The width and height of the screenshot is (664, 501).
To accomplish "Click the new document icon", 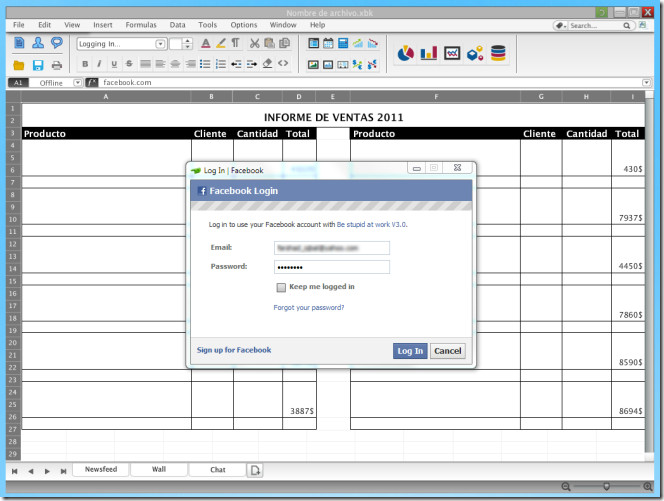I will click(19, 43).
